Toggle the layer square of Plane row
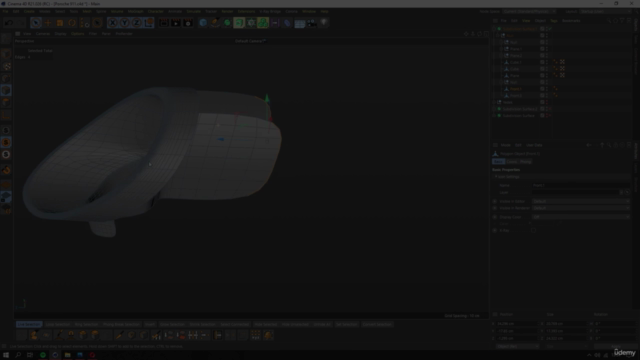This screenshot has height=360, width=640. pyautogui.click(x=542, y=76)
